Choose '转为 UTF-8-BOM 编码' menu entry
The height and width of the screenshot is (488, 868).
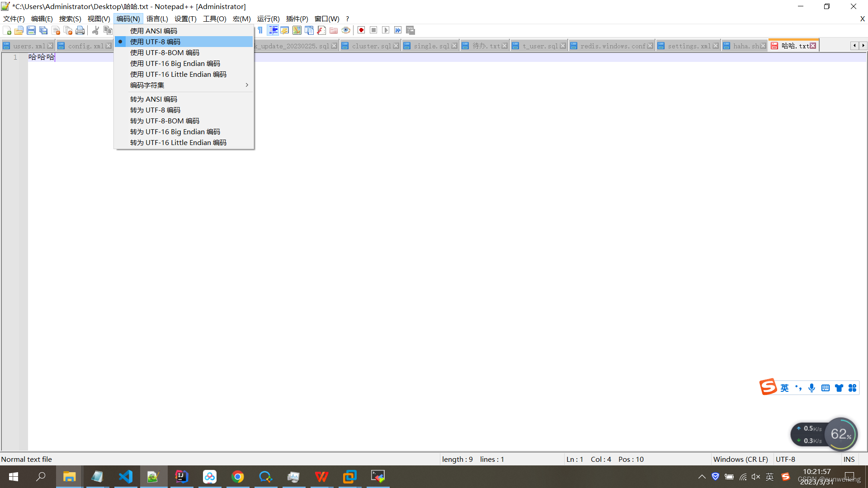click(184, 121)
